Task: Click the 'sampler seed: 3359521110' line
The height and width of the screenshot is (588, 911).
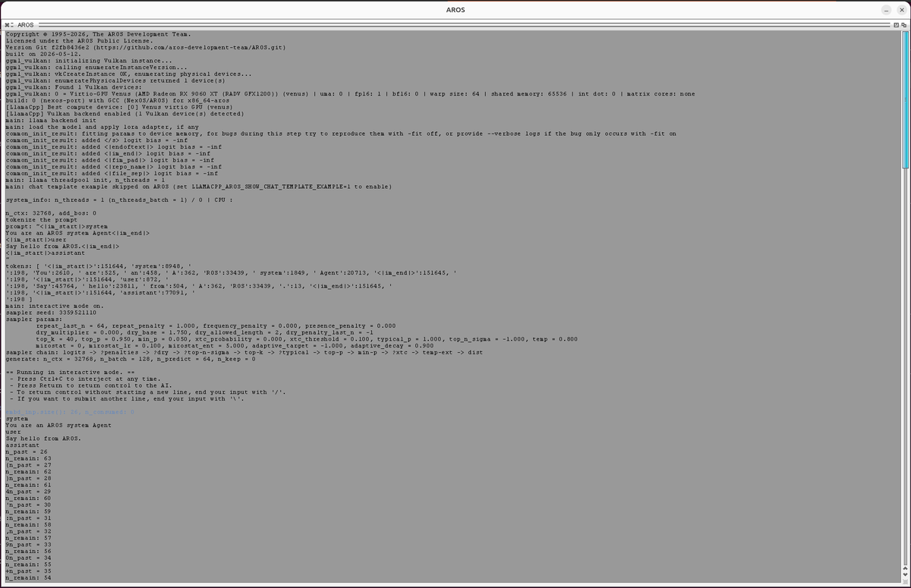Action: pyautogui.click(x=51, y=311)
